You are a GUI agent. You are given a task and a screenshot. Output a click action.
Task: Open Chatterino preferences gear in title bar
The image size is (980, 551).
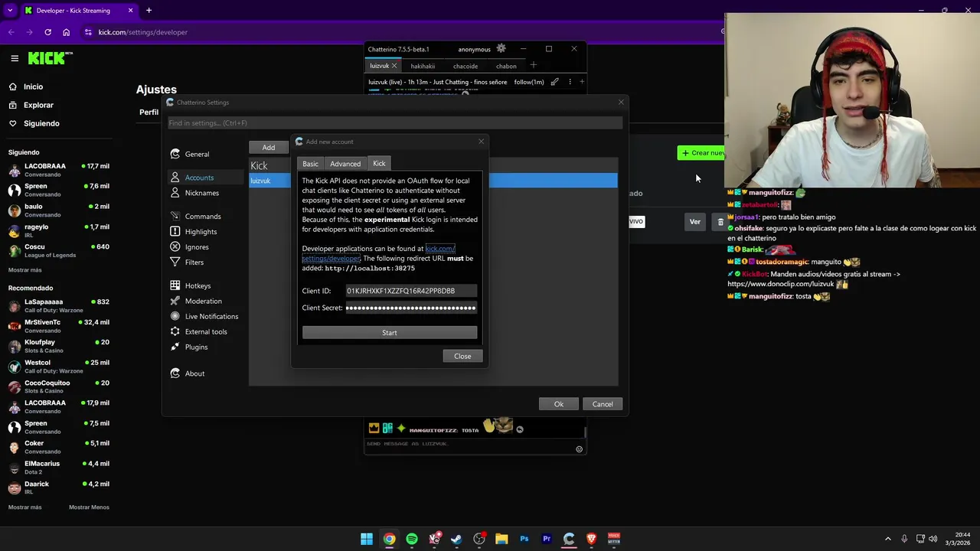click(x=501, y=48)
